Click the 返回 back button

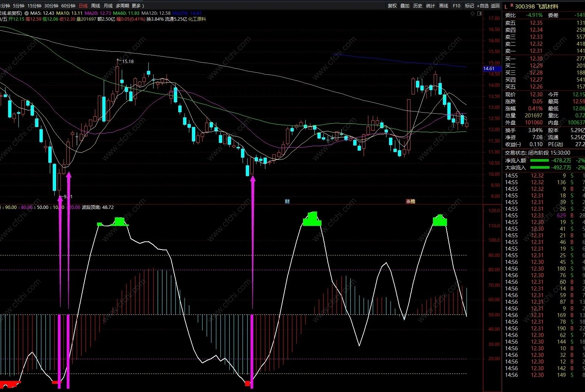point(495,6)
